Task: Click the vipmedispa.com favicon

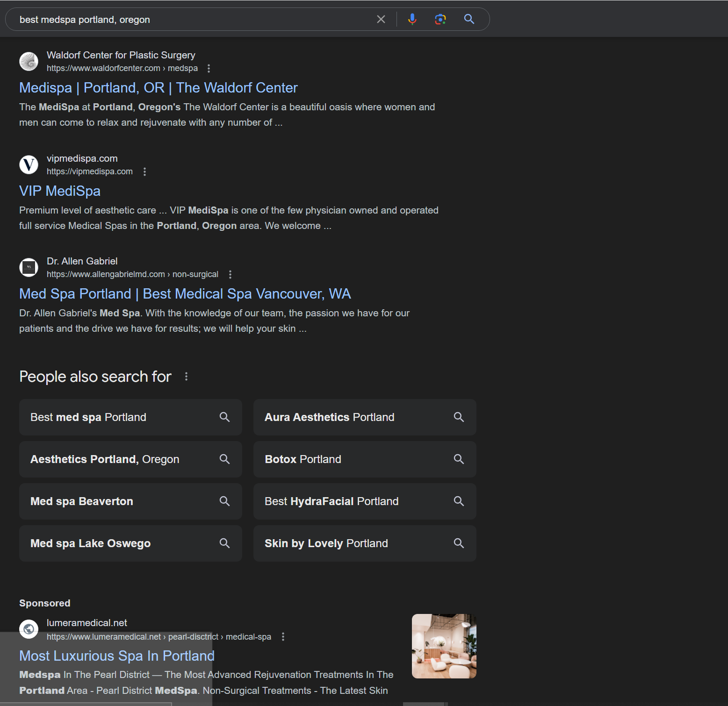Action: pos(29,164)
